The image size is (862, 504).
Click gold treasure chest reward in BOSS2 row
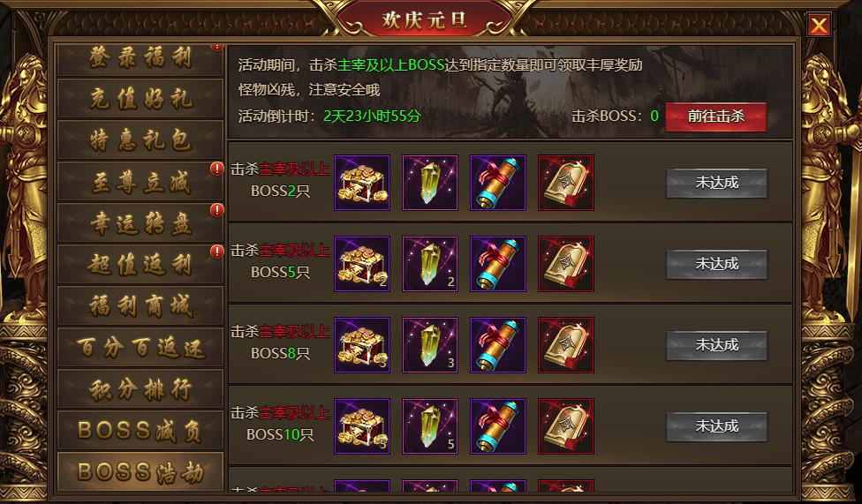(362, 183)
